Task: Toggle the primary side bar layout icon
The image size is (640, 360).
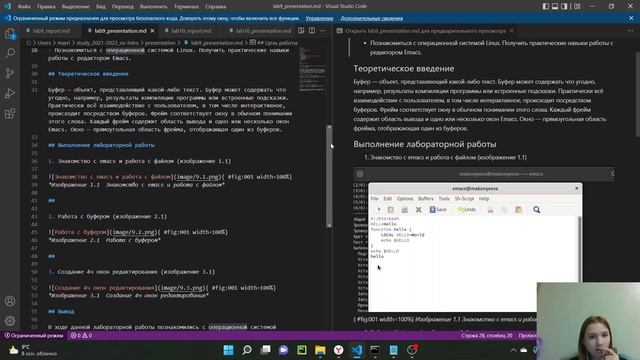Action: coord(546,6)
